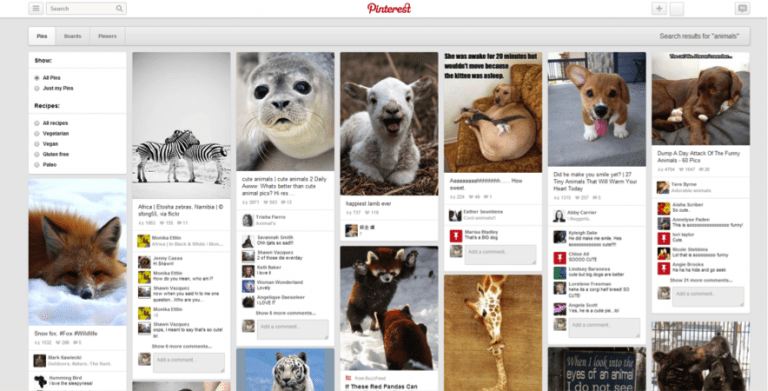Add a comment on the corgi puppy pin
Image resolution: width=768 pixels, height=391 pixels.
[604, 328]
